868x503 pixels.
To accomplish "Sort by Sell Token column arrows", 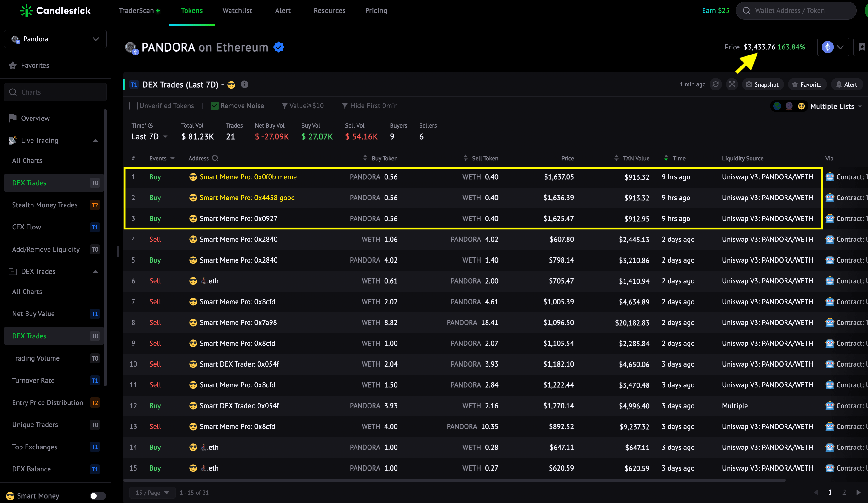I will [x=465, y=158].
